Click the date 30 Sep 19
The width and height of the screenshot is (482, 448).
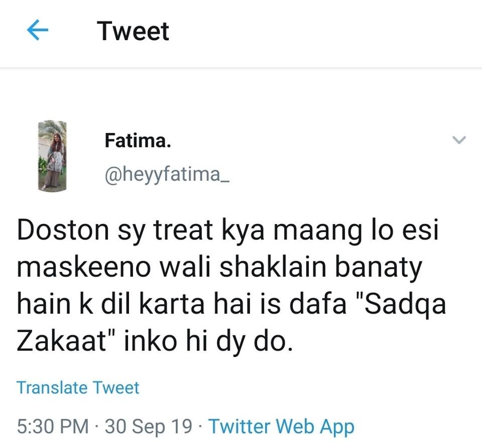pos(148,426)
